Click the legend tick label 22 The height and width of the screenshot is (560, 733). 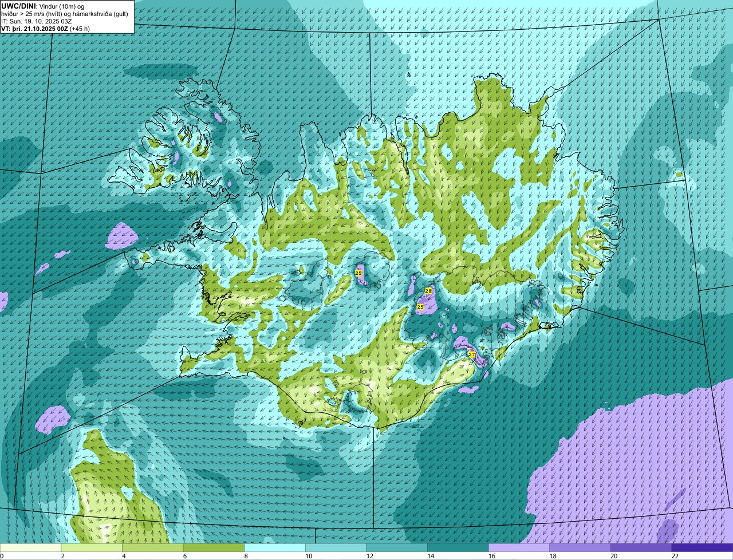click(675, 556)
